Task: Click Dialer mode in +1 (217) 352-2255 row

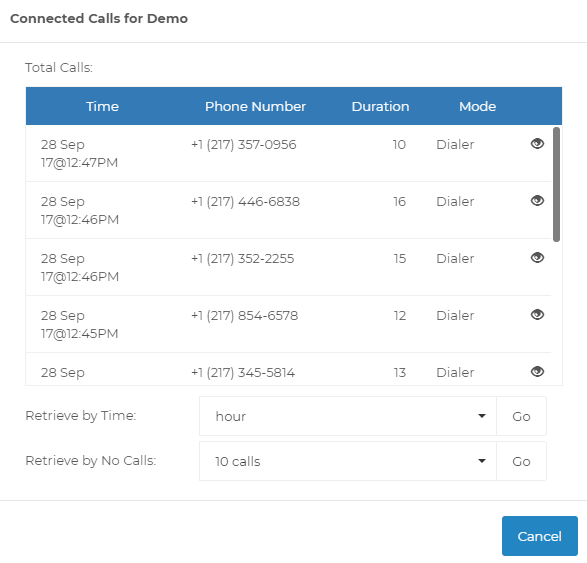Action: (455, 258)
